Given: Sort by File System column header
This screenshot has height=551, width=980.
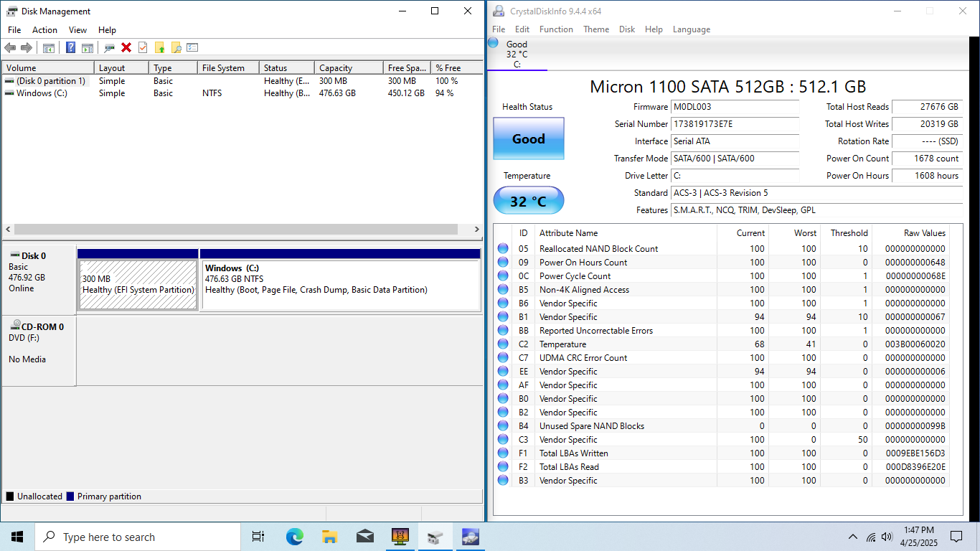Looking at the screenshot, I should click(228, 68).
